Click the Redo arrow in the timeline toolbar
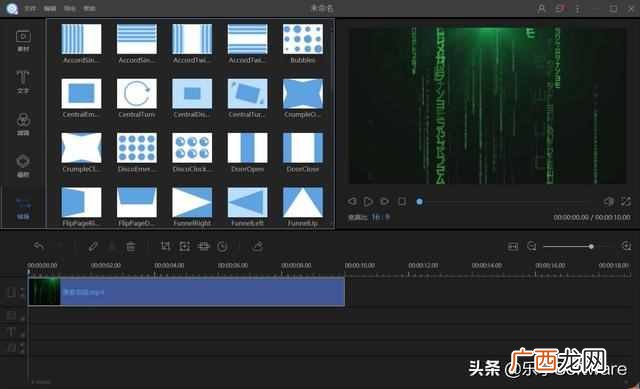The image size is (640, 389). [59, 246]
